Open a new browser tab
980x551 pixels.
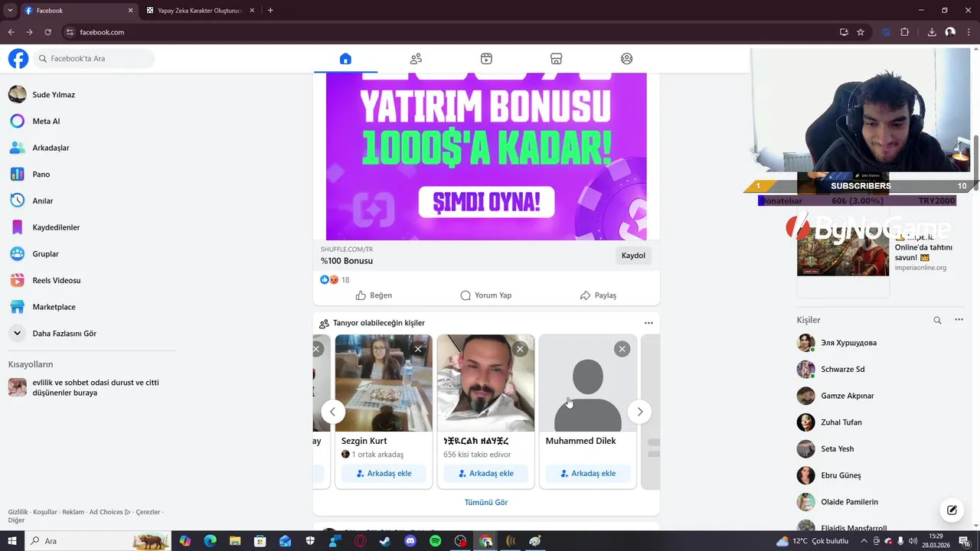[x=270, y=11]
